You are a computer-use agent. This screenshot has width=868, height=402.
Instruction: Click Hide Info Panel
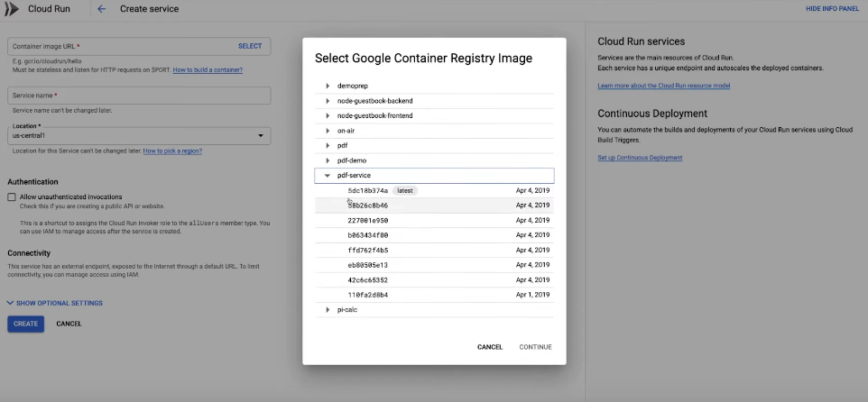[x=832, y=9]
